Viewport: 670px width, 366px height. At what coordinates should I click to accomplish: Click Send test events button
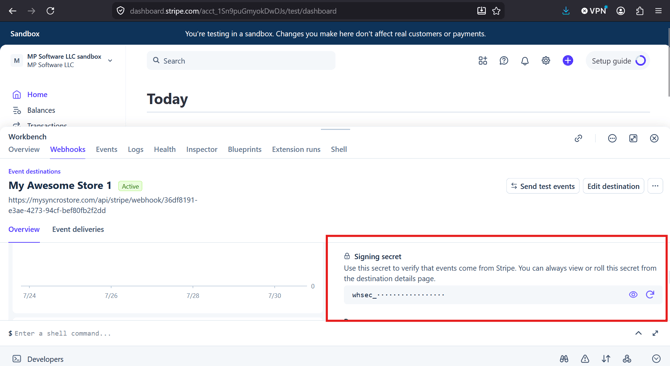[543, 186]
